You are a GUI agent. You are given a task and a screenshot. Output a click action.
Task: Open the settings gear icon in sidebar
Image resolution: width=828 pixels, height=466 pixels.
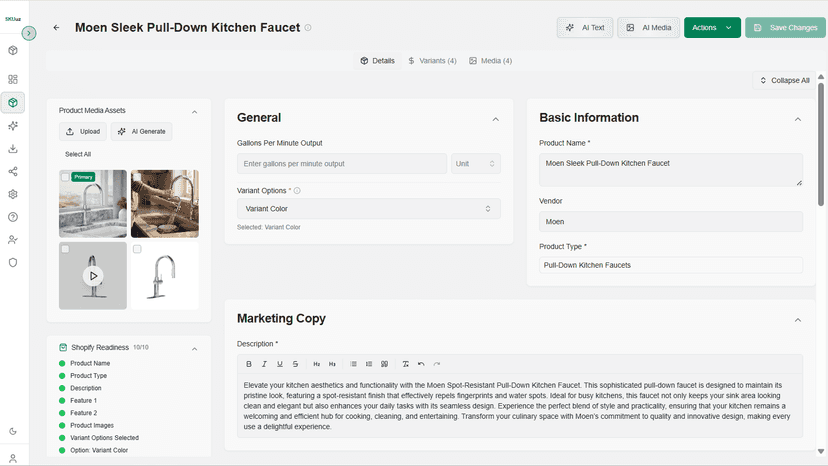click(x=13, y=194)
